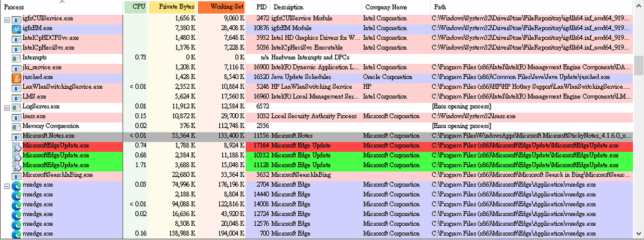The height and width of the screenshot is (240, 644).
Task: Select the "Java Update Scheduler" description cell
Action: pyautogui.click(x=300, y=77)
